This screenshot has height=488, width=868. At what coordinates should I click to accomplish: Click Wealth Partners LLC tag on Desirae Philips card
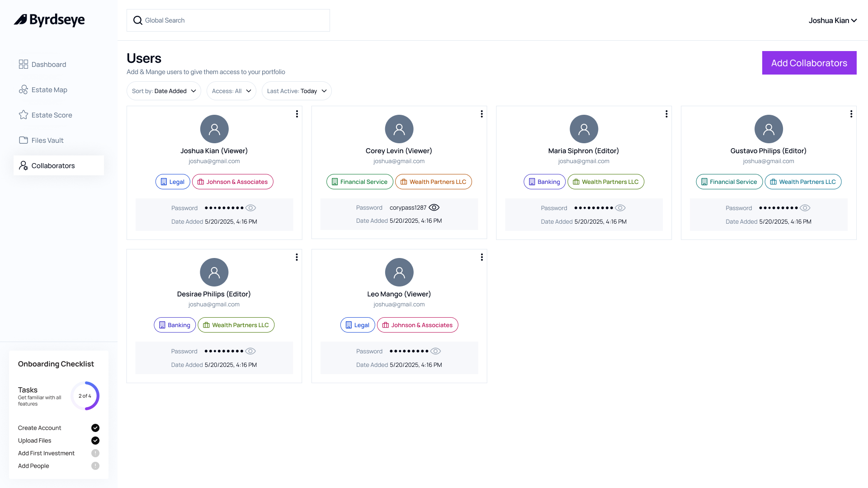pyautogui.click(x=236, y=325)
